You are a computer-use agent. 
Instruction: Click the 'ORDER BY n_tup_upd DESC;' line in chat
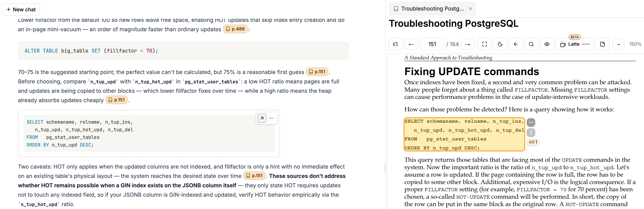pyautogui.click(x=60, y=145)
